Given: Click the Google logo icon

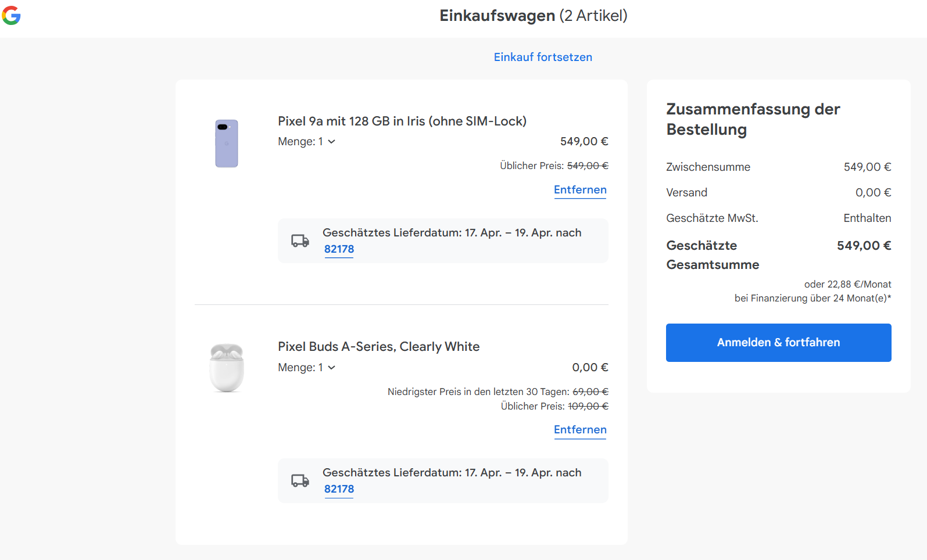Looking at the screenshot, I should point(12,16).
